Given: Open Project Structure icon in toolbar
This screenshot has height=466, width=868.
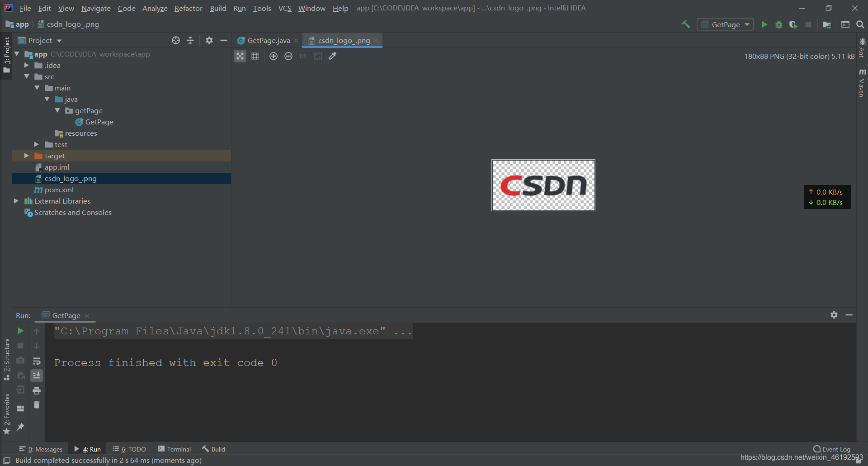Looking at the screenshot, I should [x=827, y=24].
